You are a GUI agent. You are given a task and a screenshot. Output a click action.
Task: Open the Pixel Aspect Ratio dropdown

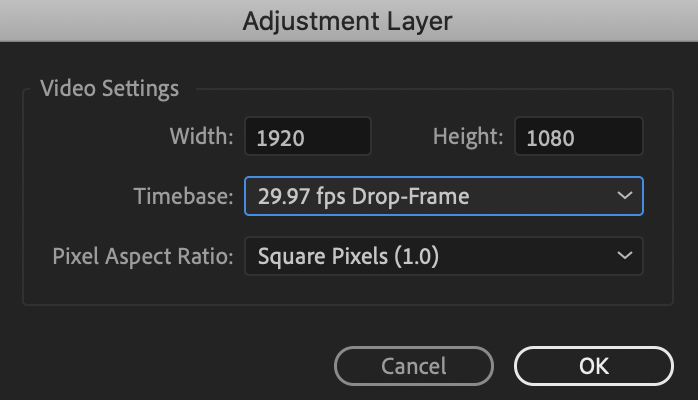(x=443, y=256)
